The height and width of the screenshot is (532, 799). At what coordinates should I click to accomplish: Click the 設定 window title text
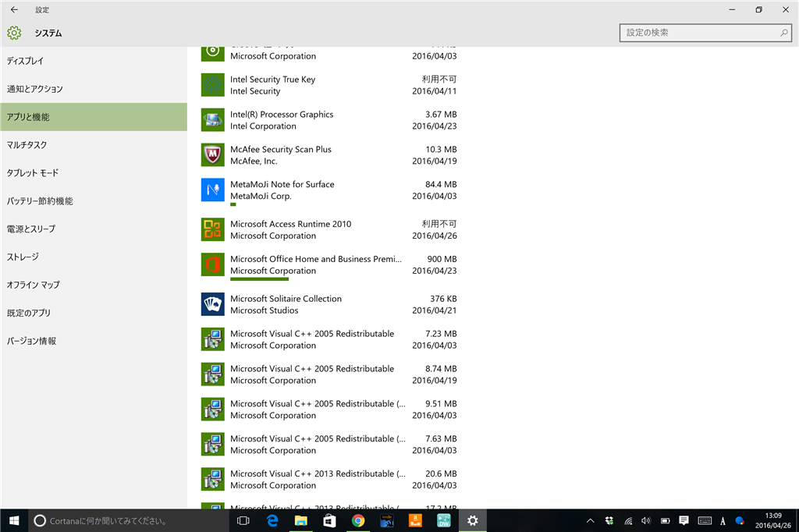[42, 9]
